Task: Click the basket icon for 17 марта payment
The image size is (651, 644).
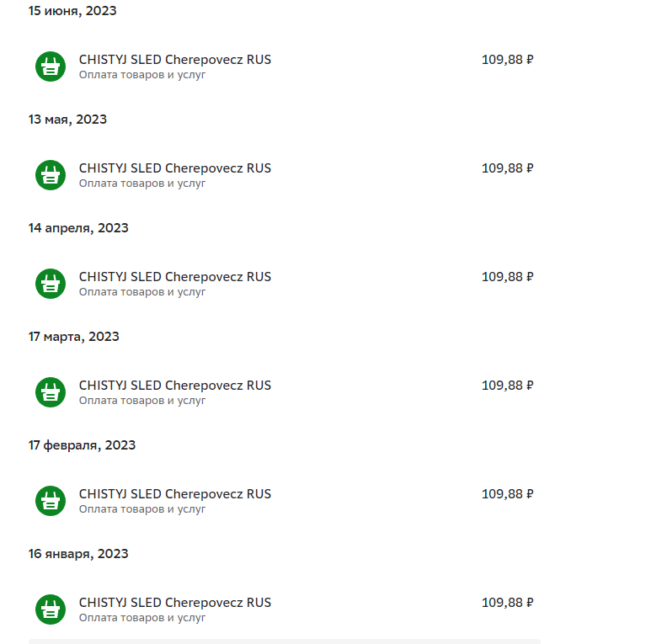Action: (x=51, y=392)
